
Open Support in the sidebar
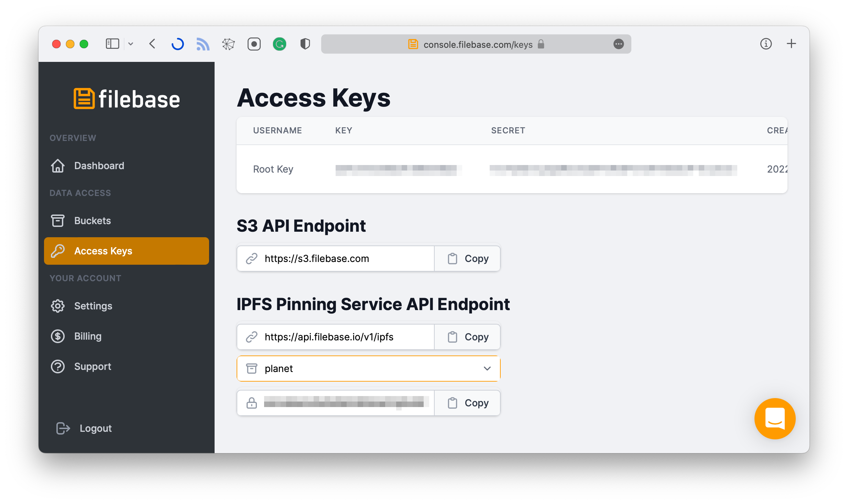(127, 366)
